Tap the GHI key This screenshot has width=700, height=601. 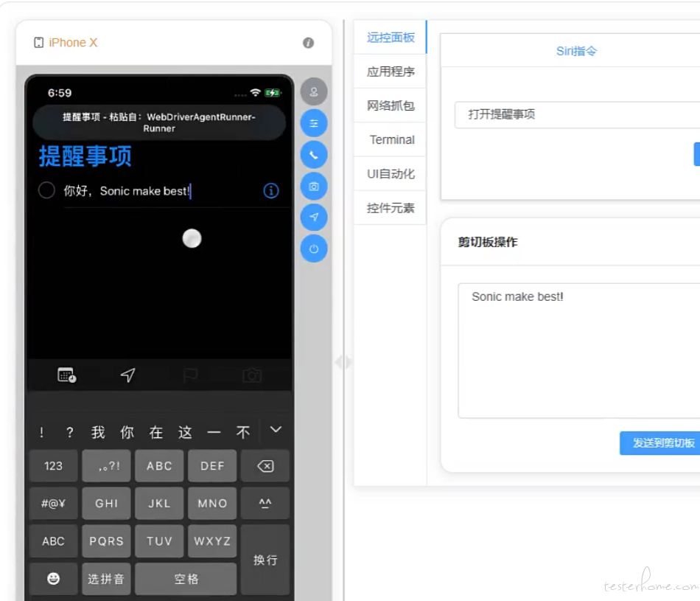[x=106, y=503]
